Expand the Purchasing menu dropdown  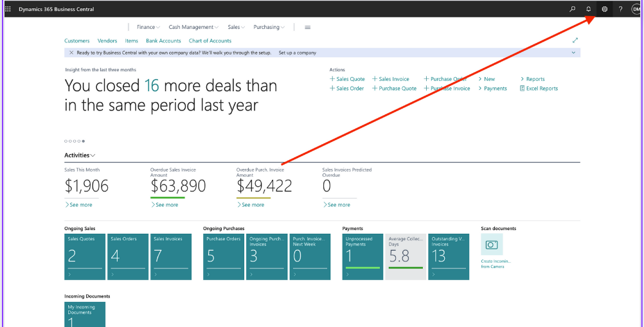(269, 28)
